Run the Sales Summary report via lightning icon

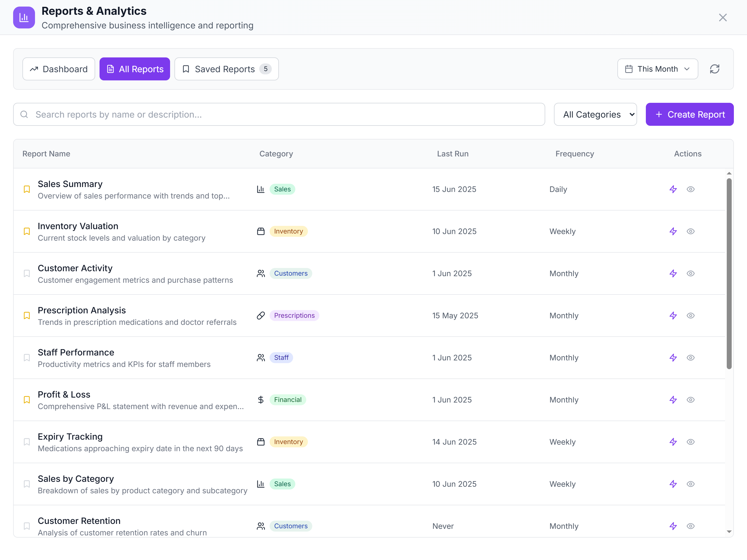click(673, 189)
